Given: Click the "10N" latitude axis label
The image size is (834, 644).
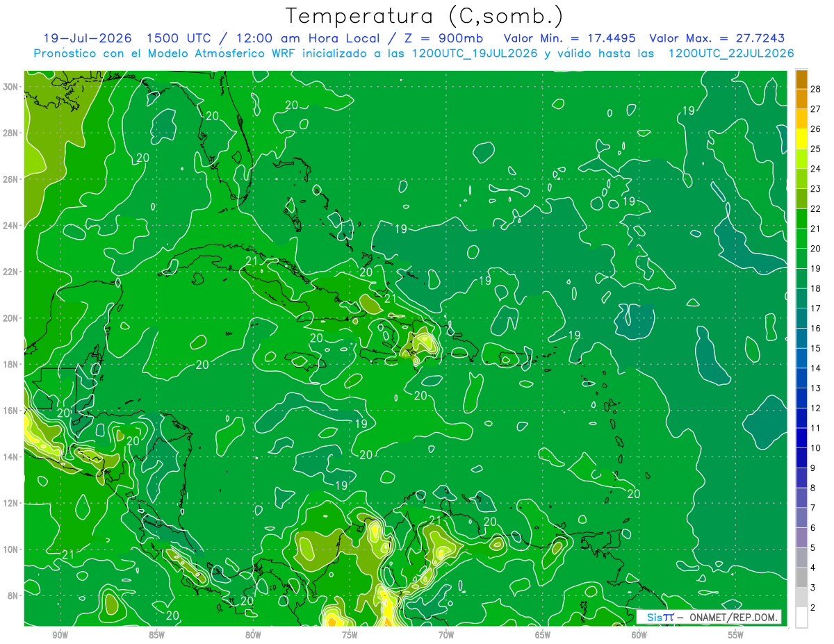Looking at the screenshot, I should (12, 549).
